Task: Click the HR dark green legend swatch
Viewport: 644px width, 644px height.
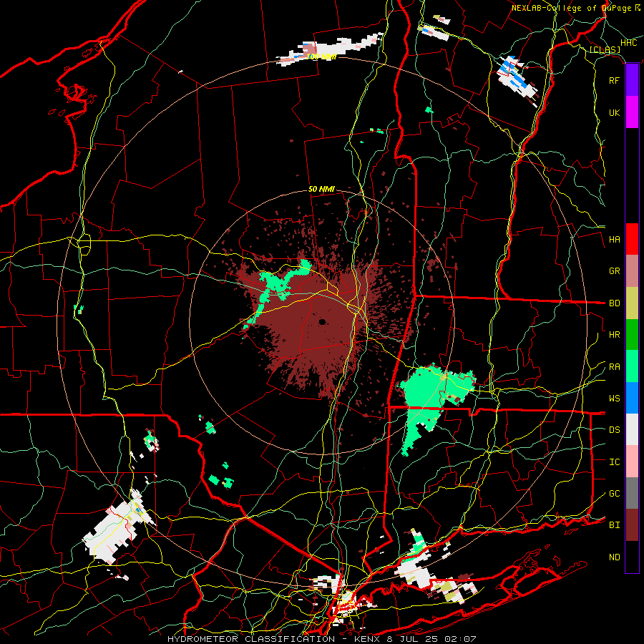Action: 632,335
